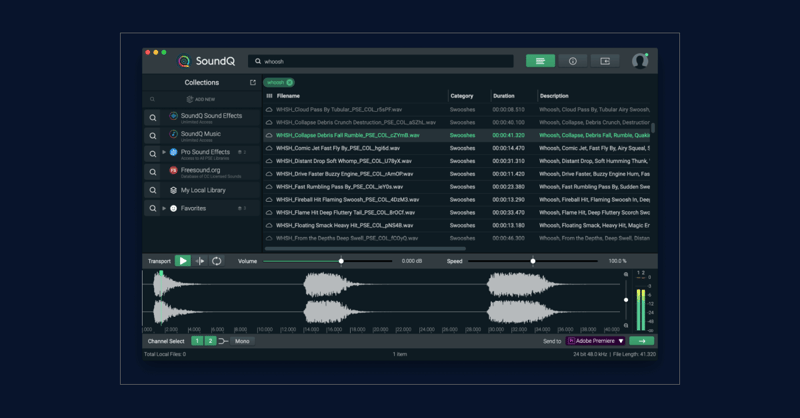Select WHSH_From the Depths Deep Swell row
Screen dimensions: 800x418
(x=458, y=238)
